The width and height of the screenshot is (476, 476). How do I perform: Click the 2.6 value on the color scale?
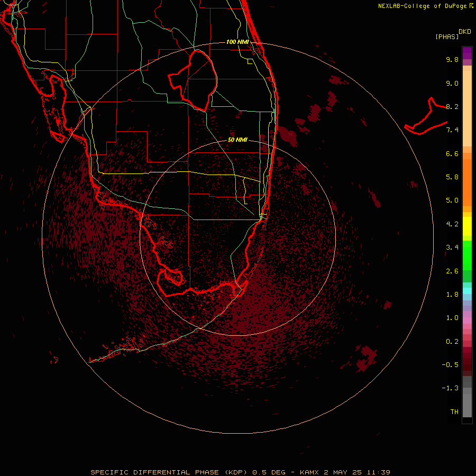452,271
